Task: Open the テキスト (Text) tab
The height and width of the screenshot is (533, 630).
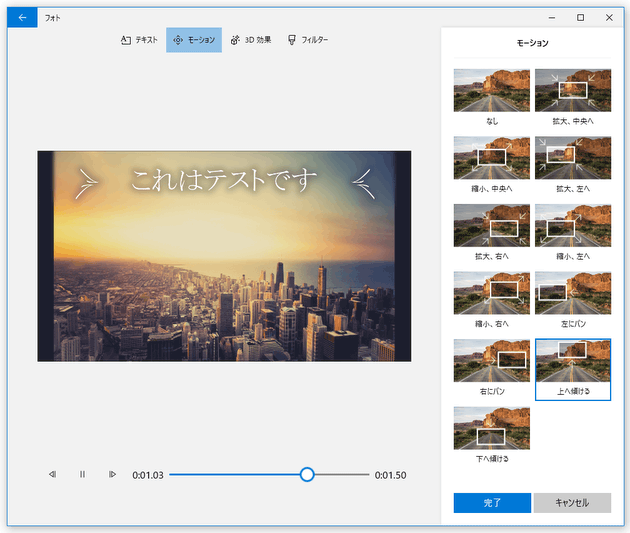Action: 139,40
